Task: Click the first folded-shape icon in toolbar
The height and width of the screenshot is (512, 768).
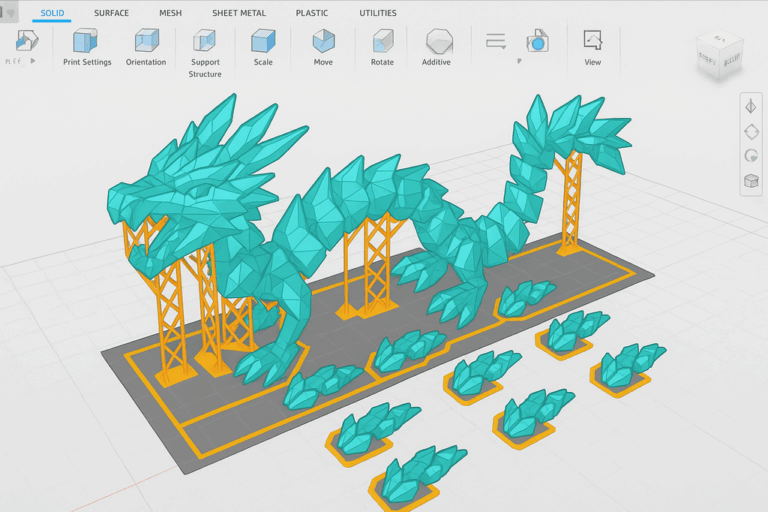Action: click(x=26, y=40)
